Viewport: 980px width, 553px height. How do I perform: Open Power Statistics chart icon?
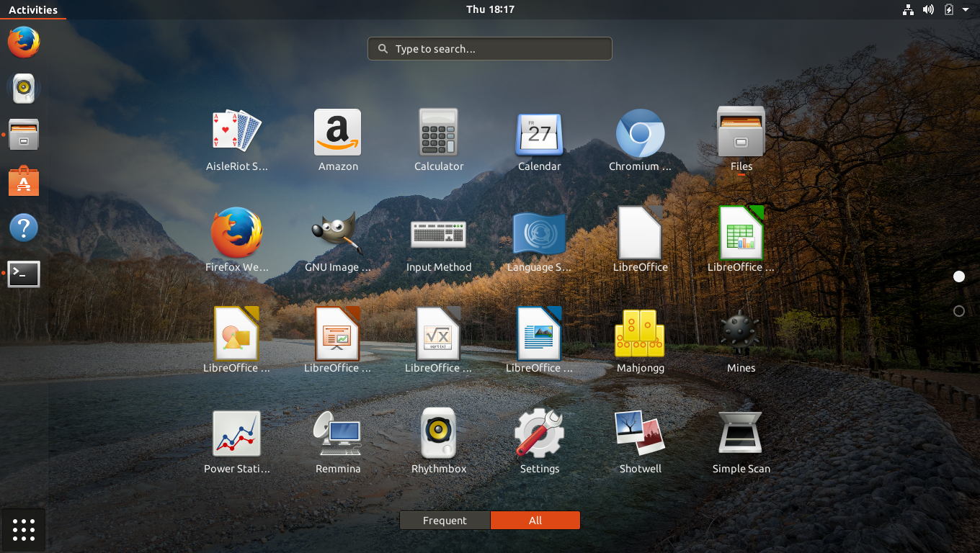coord(236,434)
